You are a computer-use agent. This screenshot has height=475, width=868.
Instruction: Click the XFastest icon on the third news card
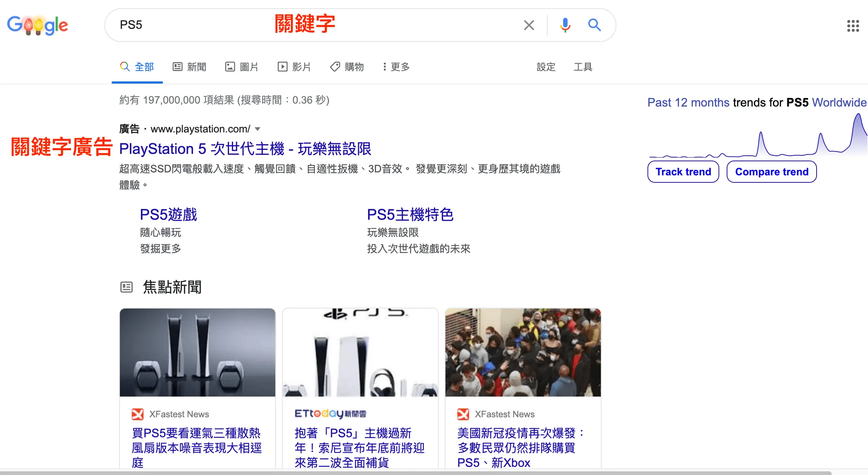click(463, 414)
